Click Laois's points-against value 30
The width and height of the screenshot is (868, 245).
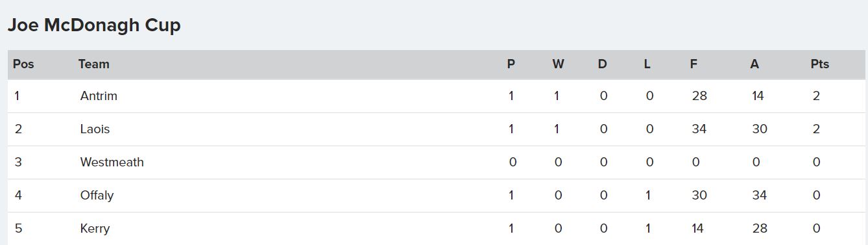click(x=760, y=129)
